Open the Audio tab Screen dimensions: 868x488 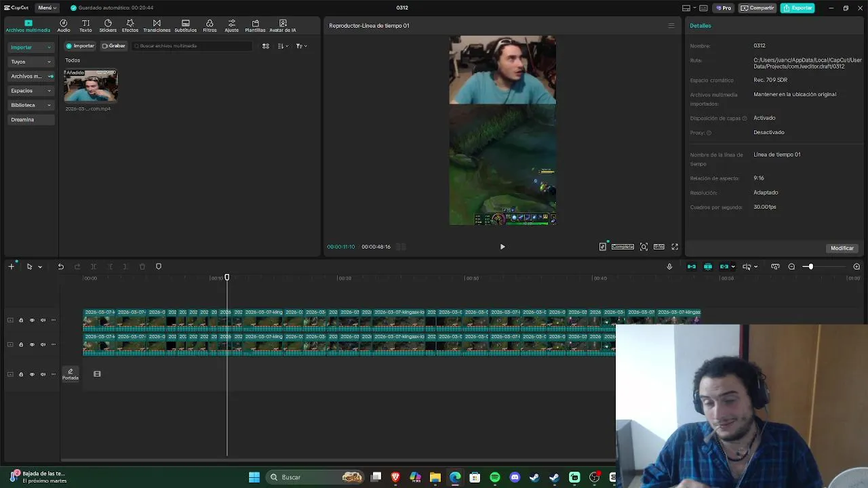tap(64, 26)
